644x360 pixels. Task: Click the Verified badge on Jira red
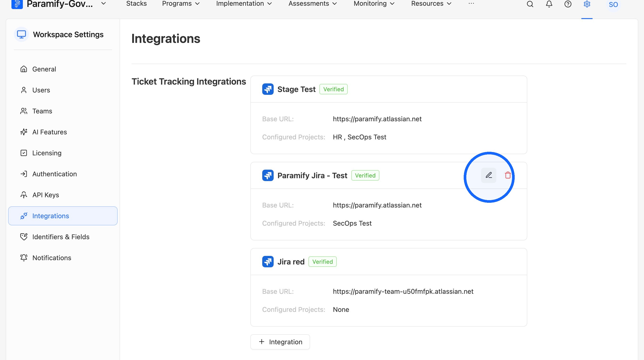[x=322, y=262]
